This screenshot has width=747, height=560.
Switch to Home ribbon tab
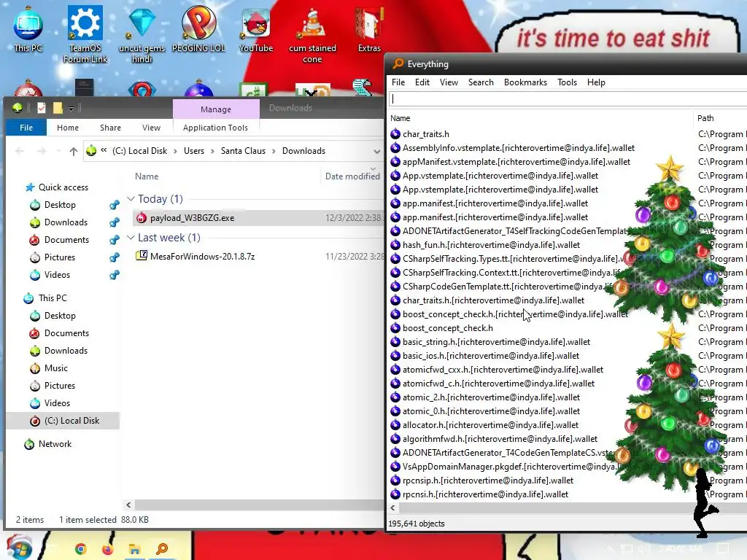click(x=68, y=128)
